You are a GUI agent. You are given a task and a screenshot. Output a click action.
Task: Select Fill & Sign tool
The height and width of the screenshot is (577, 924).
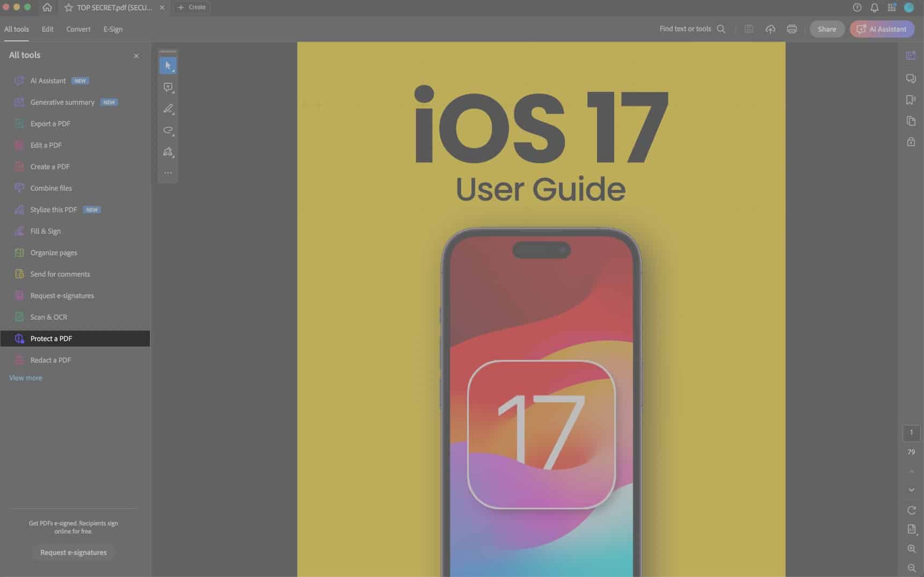[75, 231]
